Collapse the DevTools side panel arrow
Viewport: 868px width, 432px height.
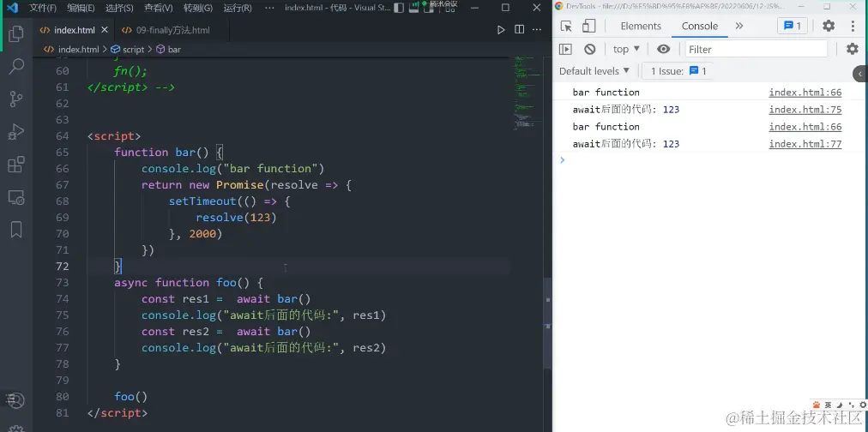click(x=861, y=74)
